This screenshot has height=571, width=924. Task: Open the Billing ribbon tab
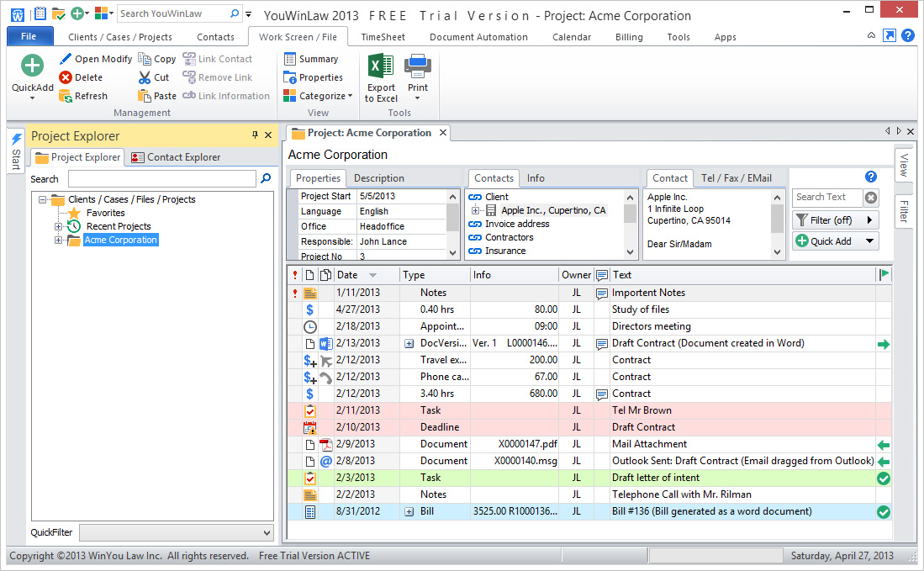click(628, 37)
